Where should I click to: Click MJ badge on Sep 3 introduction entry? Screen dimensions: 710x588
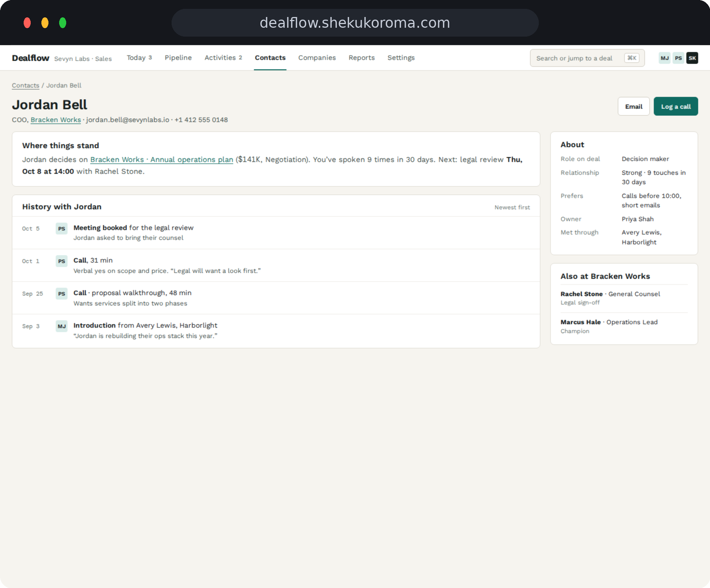click(x=61, y=326)
